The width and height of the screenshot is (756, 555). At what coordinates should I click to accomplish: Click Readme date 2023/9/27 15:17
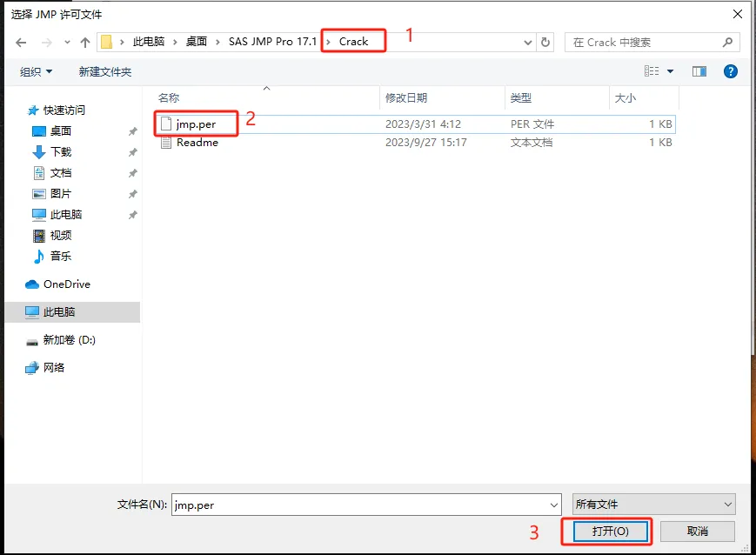pyautogui.click(x=425, y=143)
